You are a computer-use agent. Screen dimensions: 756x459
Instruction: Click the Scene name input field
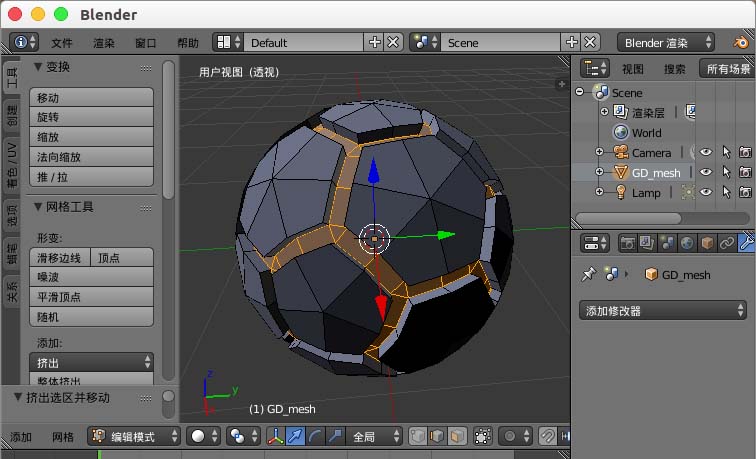coord(500,43)
